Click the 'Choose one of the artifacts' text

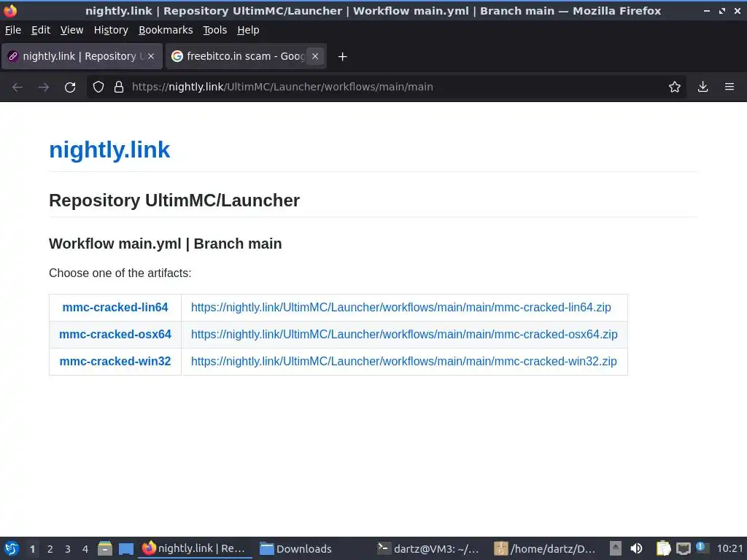pyautogui.click(x=120, y=273)
